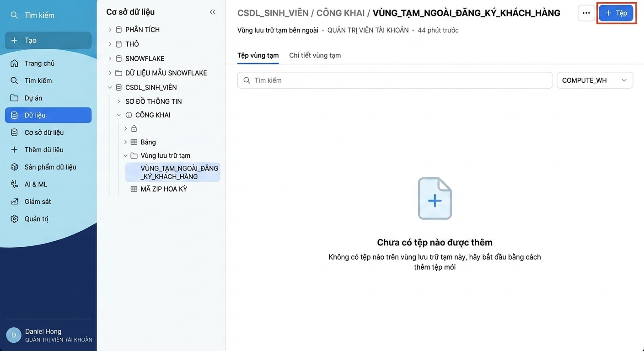644x351 pixels.
Task: Open Trang chủ home icon
Action: (14, 63)
